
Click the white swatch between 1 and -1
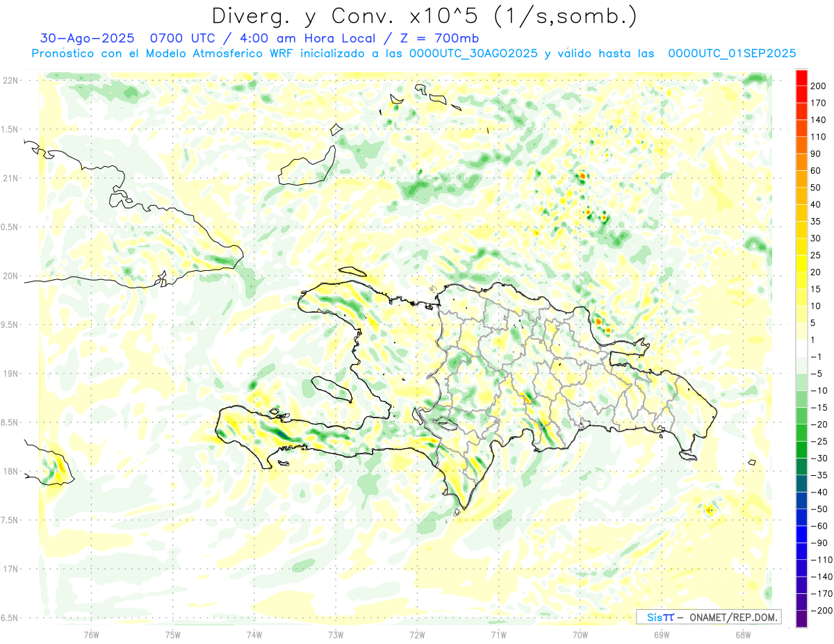(x=801, y=348)
